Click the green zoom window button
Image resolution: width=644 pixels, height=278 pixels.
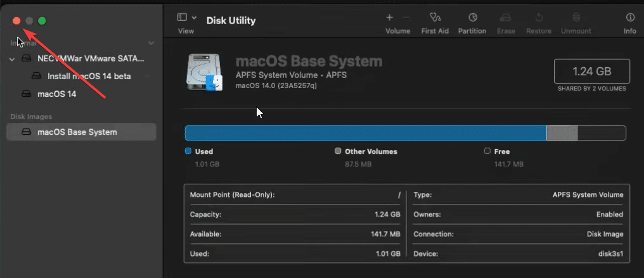point(42,21)
